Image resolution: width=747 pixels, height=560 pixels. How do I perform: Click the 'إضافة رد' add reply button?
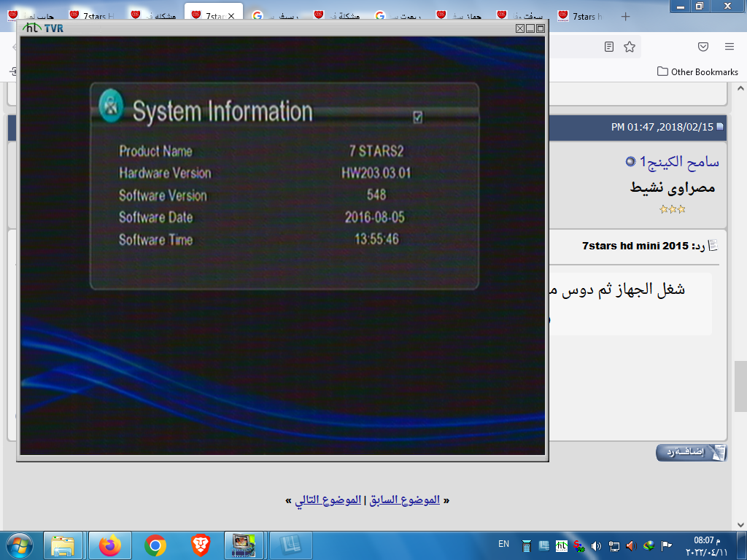(x=692, y=452)
